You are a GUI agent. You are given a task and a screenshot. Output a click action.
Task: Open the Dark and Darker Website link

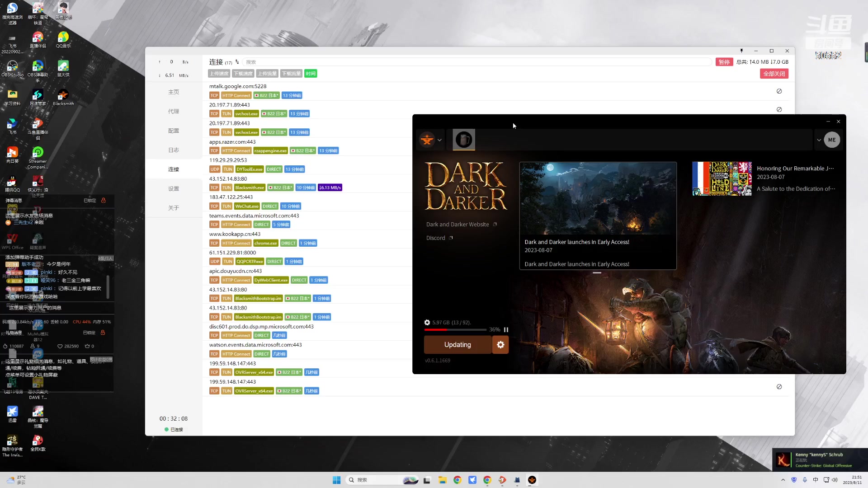[458, 225]
